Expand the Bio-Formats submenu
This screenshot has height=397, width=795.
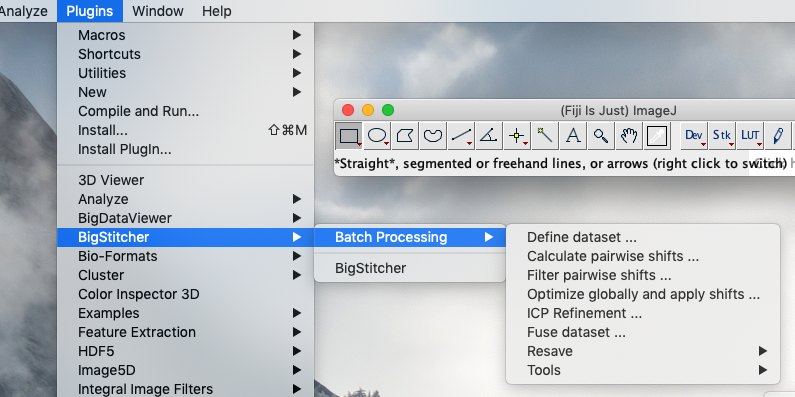tap(186, 256)
